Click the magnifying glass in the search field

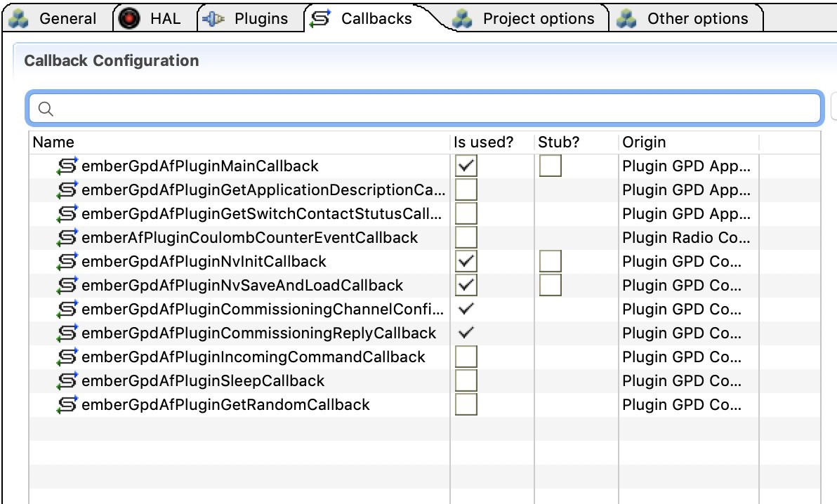pyautogui.click(x=45, y=108)
